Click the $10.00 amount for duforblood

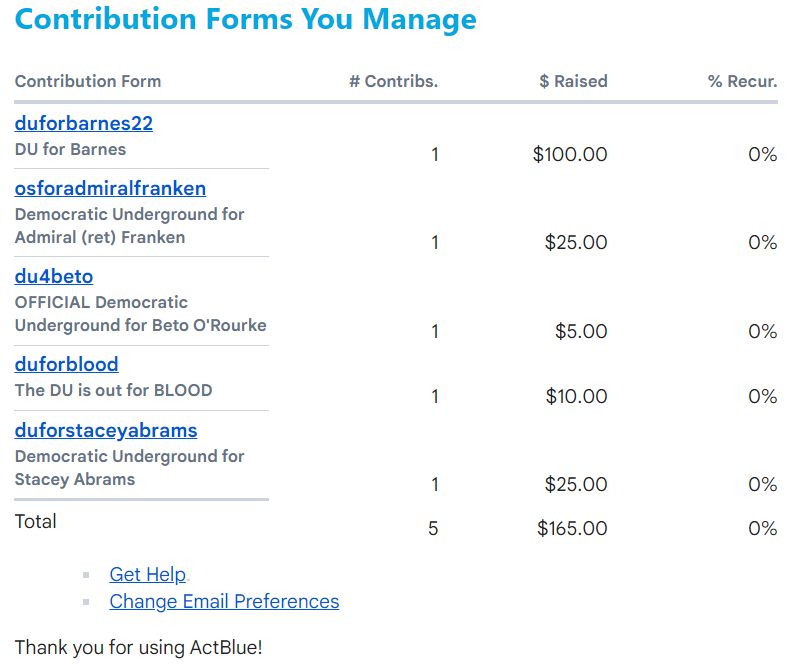tap(576, 397)
